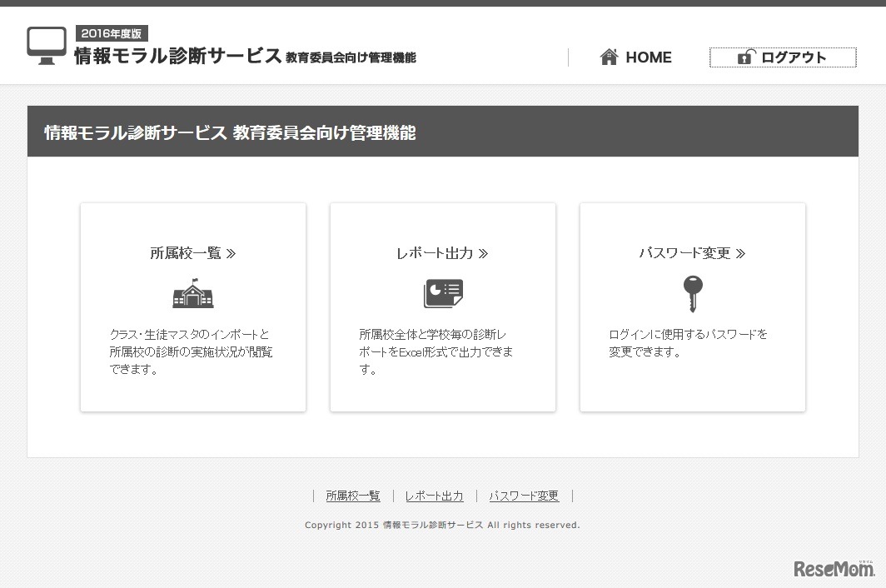
Task: Open the 所属校一覧 card heading
Action: (192, 253)
